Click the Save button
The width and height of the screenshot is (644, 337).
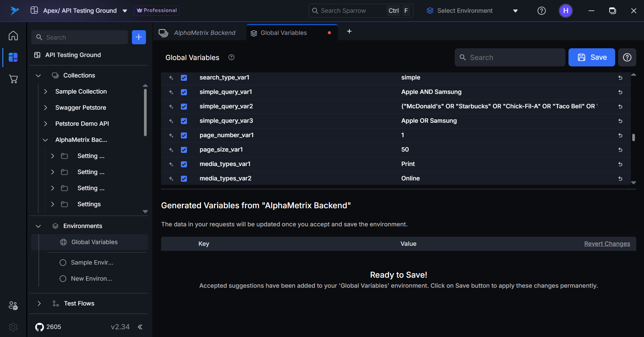591,57
